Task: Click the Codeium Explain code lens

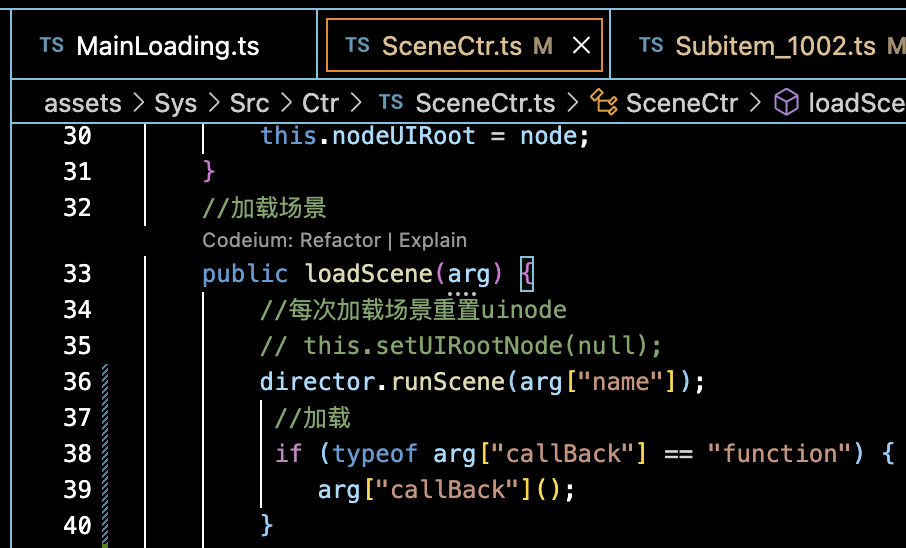Action: [433, 240]
